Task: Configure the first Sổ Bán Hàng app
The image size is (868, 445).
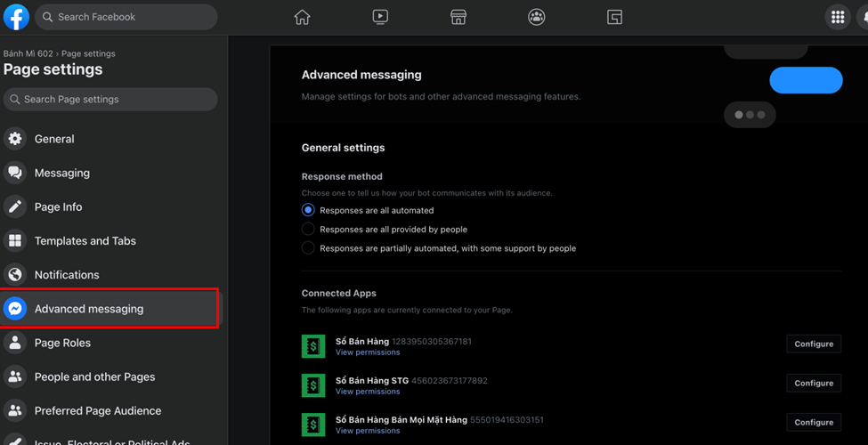Action: [x=814, y=344]
